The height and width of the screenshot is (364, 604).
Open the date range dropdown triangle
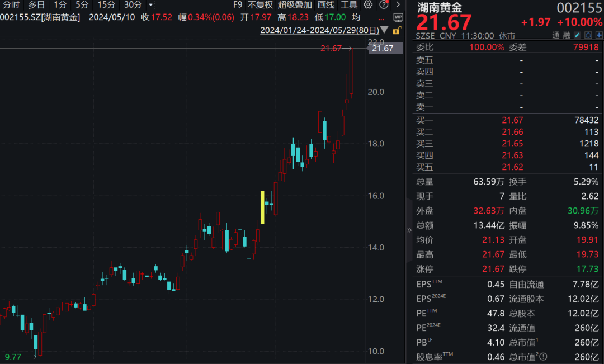point(384,30)
